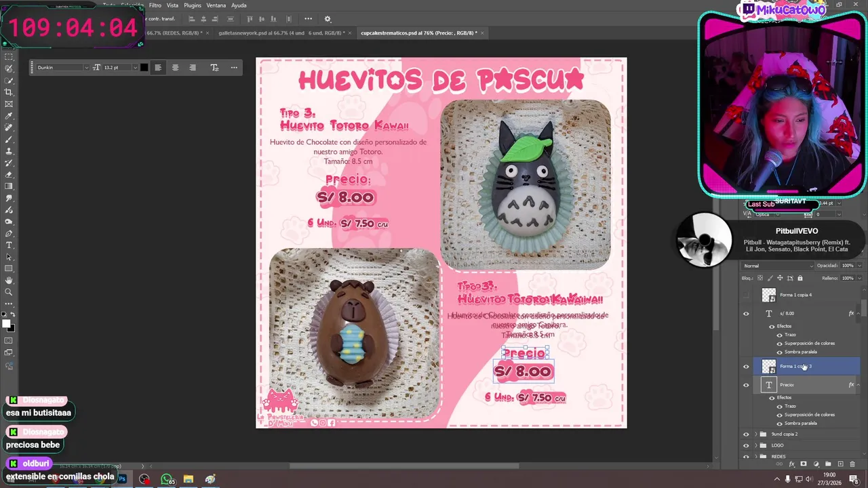The height and width of the screenshot is (488, 868).
Task: Delete layer with trash icon
Action: [x=853, y=464]
